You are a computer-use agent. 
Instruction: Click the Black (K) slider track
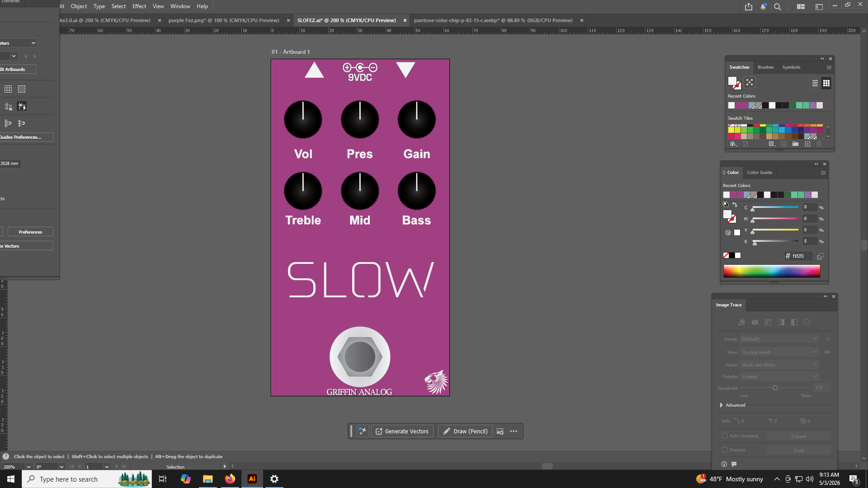(775, 241)
